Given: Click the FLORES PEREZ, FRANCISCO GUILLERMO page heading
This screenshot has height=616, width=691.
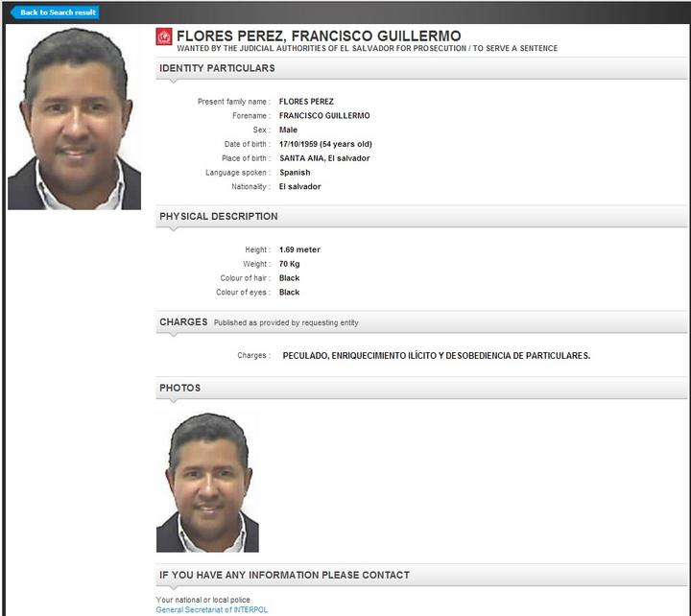Looking at the screenshot, I should [319, 36].
